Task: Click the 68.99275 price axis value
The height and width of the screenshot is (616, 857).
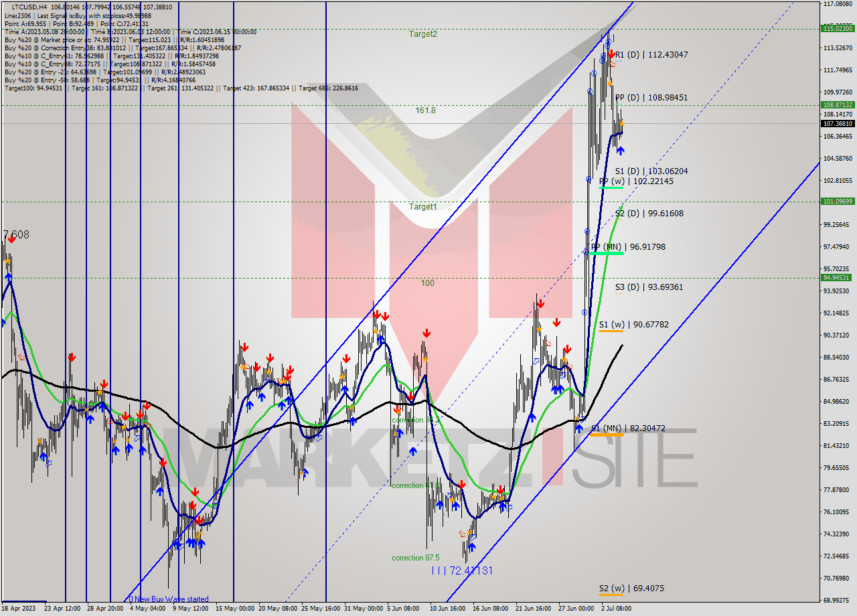Action: pyautogui.click(x=838, y=601)
